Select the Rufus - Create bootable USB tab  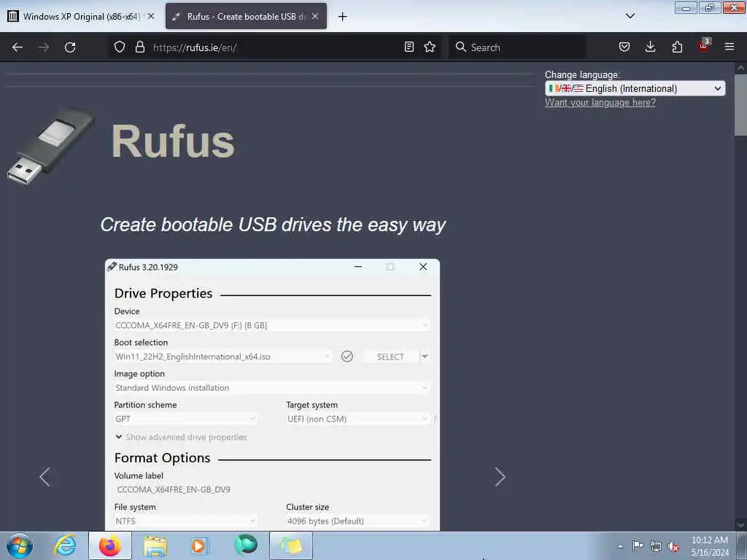(x=246, y=17)
